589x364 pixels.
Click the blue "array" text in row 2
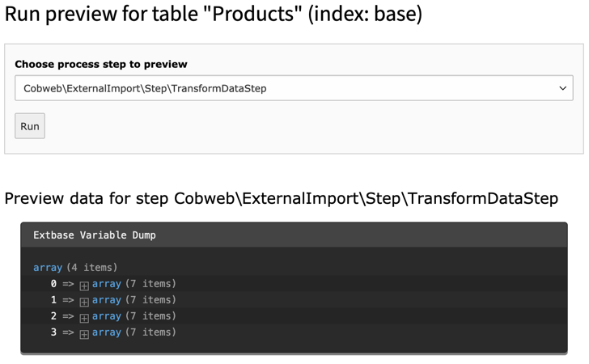[x=106, y=316]
